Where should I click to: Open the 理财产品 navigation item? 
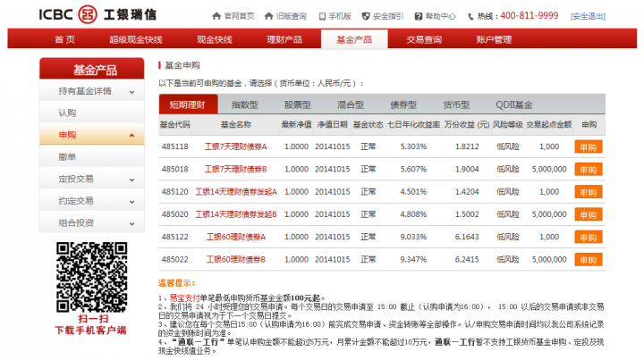(x=284, y=39)
